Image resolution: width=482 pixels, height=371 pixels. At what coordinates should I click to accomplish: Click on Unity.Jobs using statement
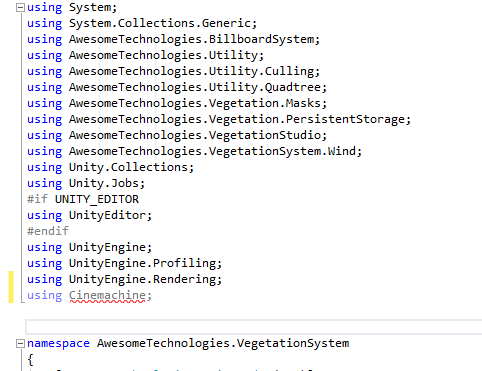(86, 183)
